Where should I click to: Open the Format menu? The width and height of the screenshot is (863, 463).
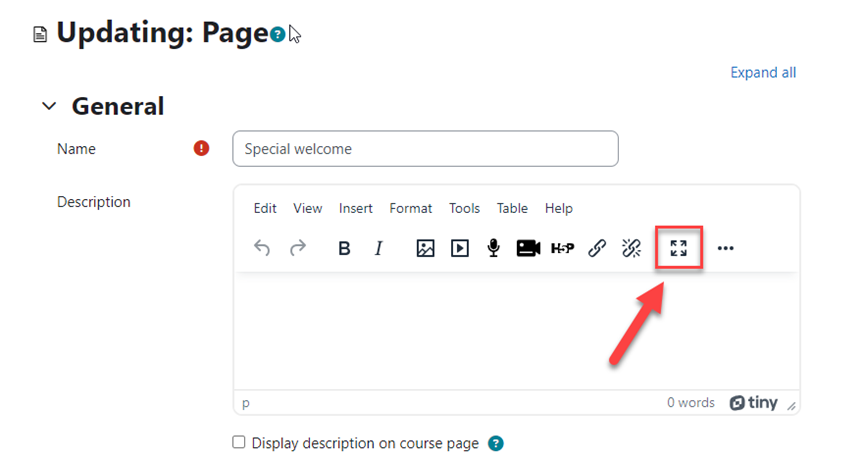411,208
